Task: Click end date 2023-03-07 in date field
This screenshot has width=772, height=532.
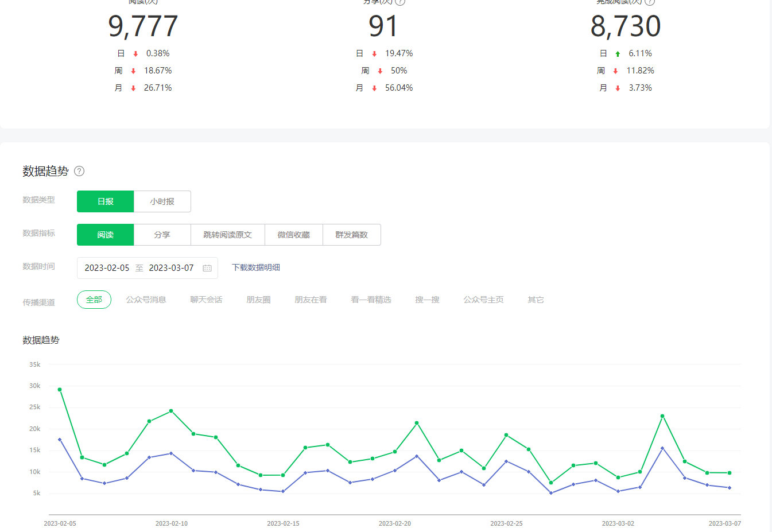Action: tap(171, 268)
